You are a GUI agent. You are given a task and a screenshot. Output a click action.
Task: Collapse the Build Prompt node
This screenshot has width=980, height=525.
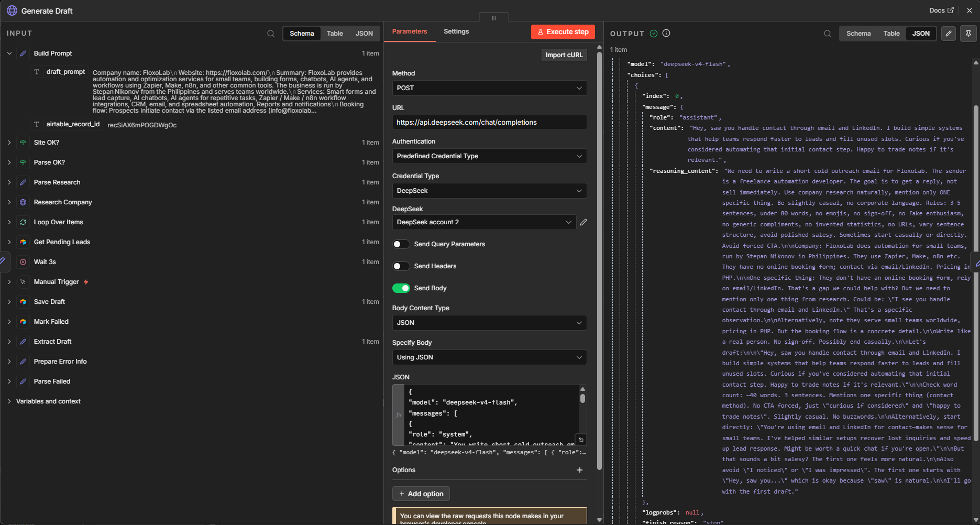pos(9,53)
